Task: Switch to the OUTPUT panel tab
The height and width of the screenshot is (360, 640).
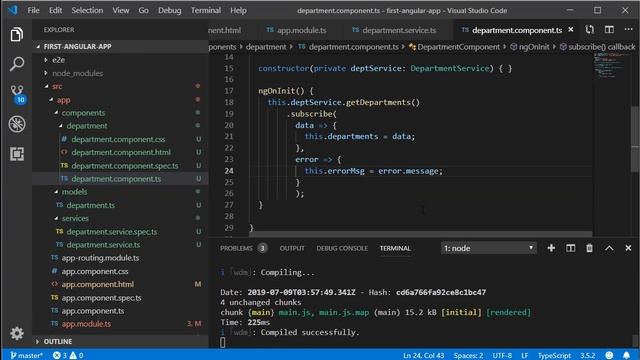Action: 292,248
